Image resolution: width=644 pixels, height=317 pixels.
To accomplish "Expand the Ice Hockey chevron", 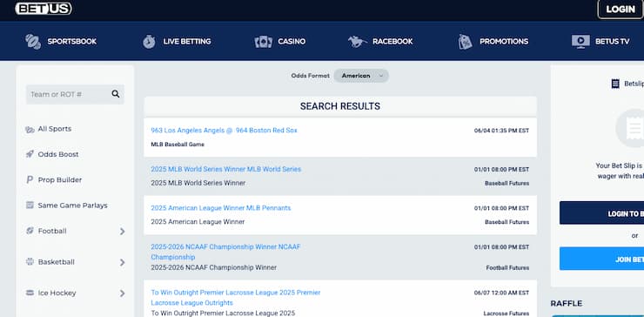I will [122, 293].
